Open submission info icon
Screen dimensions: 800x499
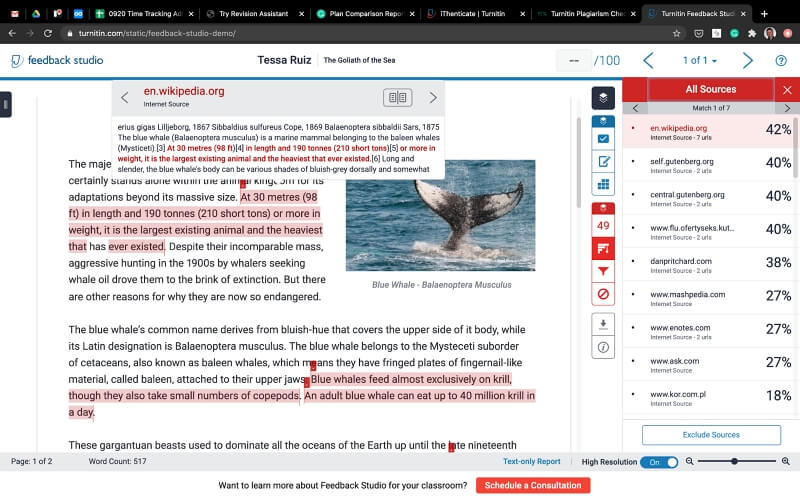pyautogui.click(x=603, y=347)
